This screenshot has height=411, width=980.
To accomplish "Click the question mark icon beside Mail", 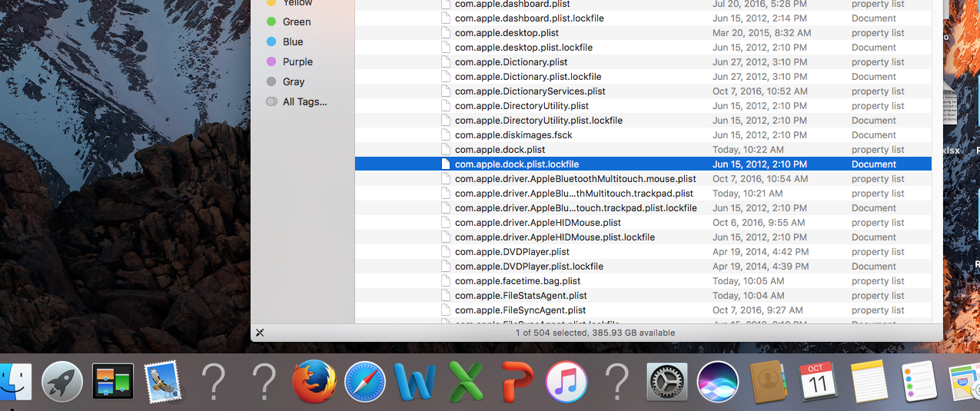I will click(x=214, y=382).
